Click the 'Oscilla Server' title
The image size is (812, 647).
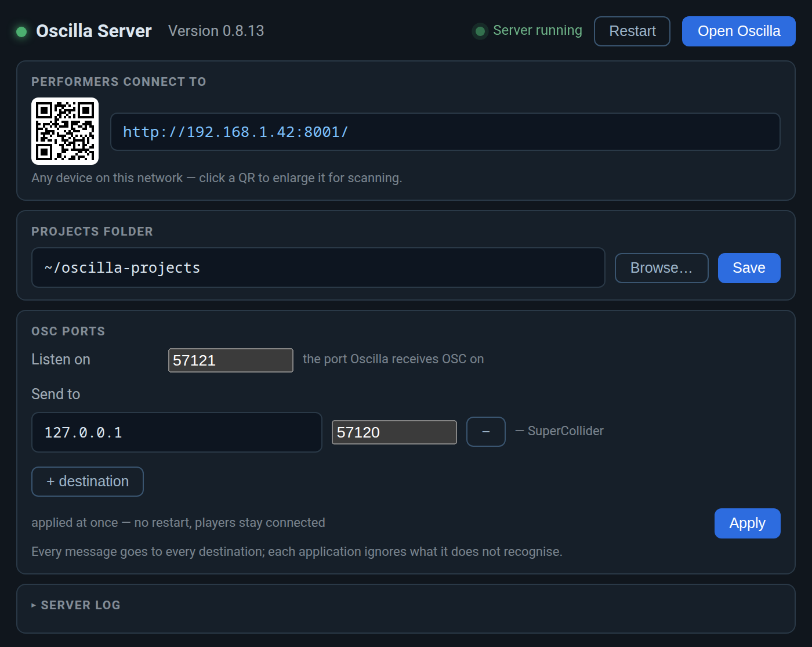(x=94, y=31)
